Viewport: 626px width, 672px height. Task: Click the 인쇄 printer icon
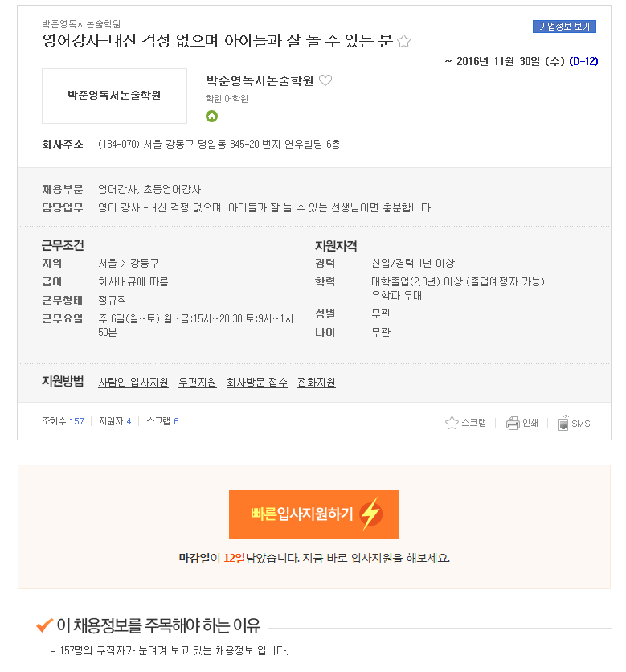513,423
